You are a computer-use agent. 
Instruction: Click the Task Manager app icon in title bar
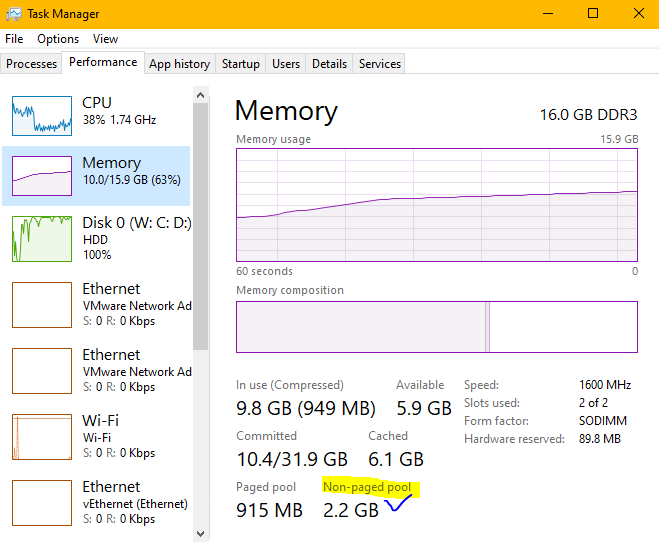click(15, 14)
